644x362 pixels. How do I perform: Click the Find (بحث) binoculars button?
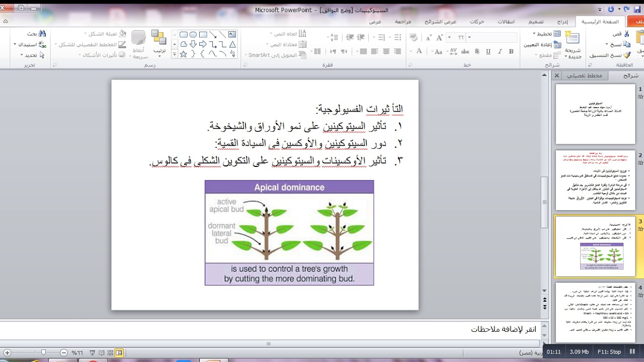36,34
